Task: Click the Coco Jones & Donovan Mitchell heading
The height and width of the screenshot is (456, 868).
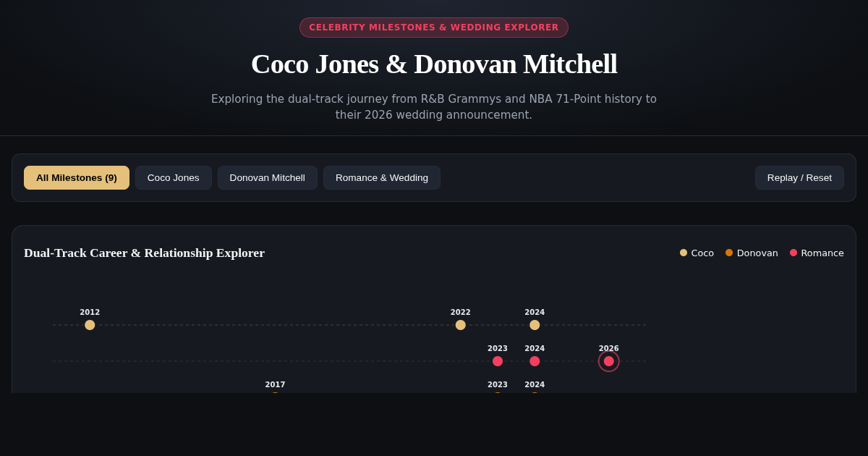Action: coord(434,64)
